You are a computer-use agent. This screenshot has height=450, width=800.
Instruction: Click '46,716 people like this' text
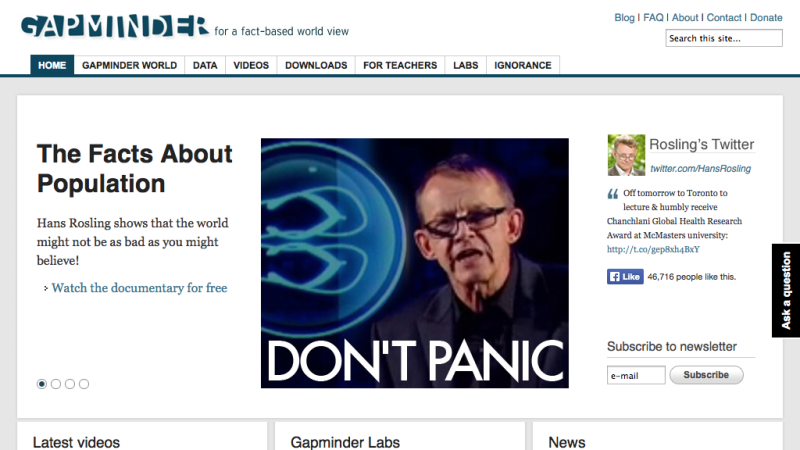[x=691, y=277]
